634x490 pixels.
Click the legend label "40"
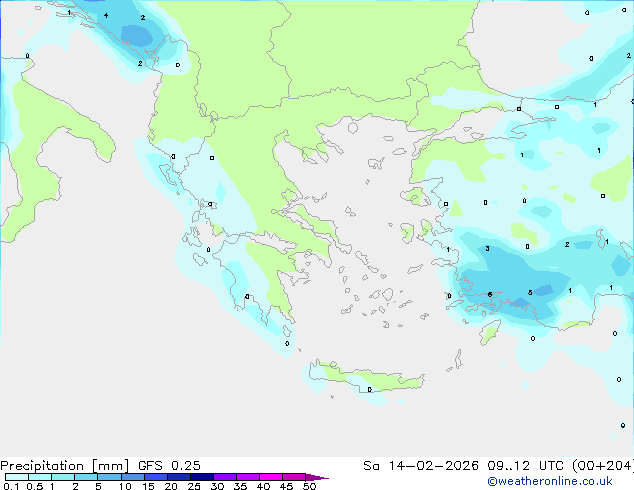[x=263, y=486]
